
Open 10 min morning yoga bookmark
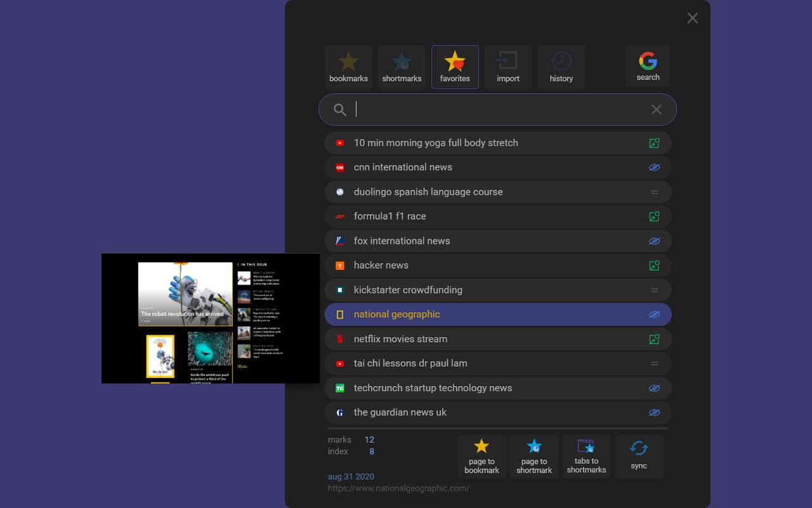[x=498, y=143]
